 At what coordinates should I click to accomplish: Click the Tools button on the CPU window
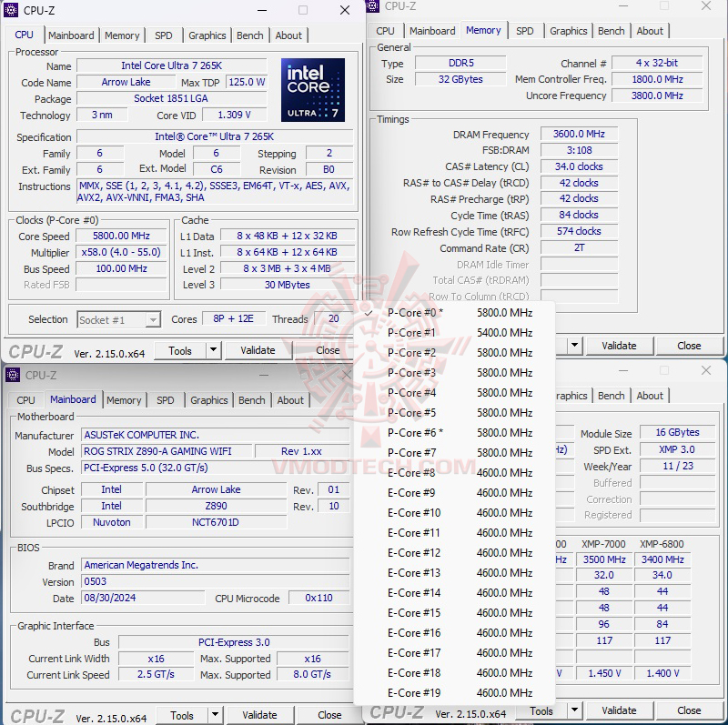point(182,349)
